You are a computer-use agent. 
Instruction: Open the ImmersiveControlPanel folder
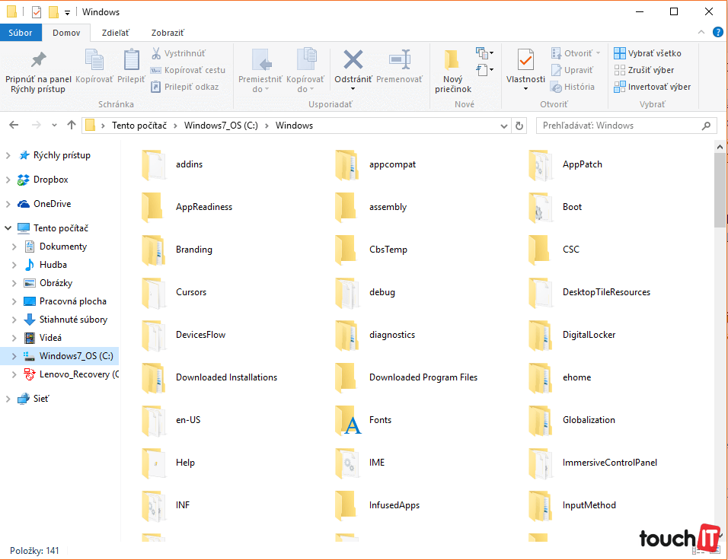[609, 463]
